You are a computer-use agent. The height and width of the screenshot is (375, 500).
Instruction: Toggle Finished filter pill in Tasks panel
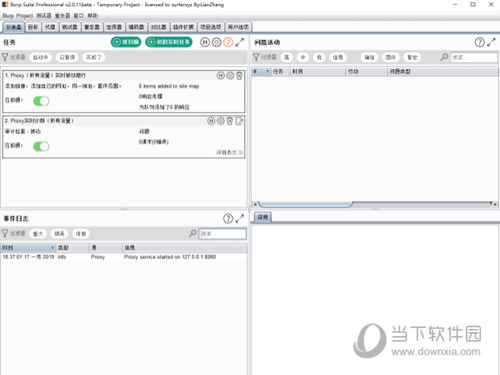[x=94, y=57]
